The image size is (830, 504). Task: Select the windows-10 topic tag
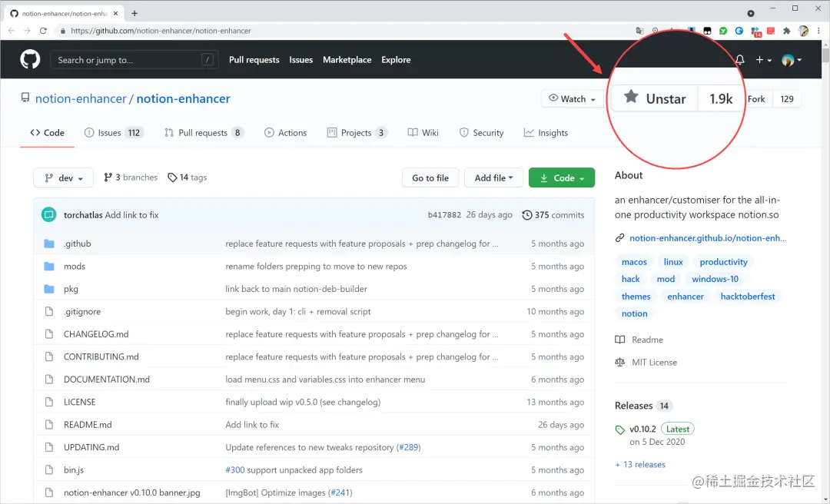coord(715,279)
